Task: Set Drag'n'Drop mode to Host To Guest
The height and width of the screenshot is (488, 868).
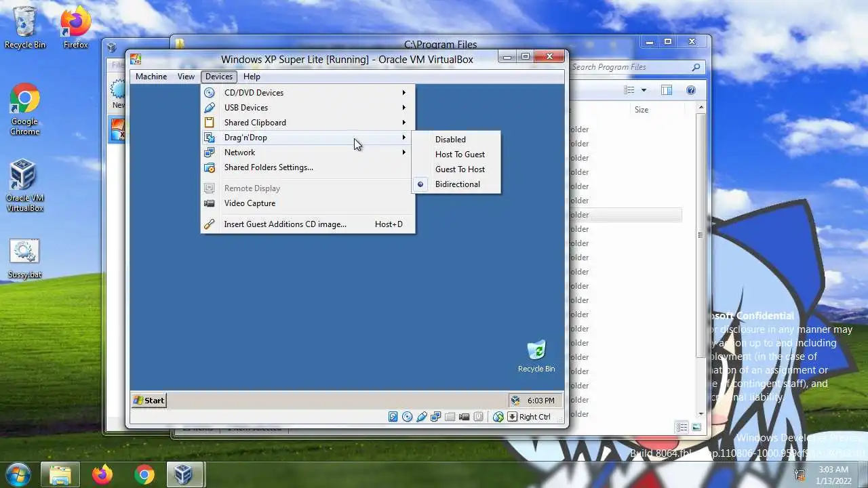Action: click(456, 155)
